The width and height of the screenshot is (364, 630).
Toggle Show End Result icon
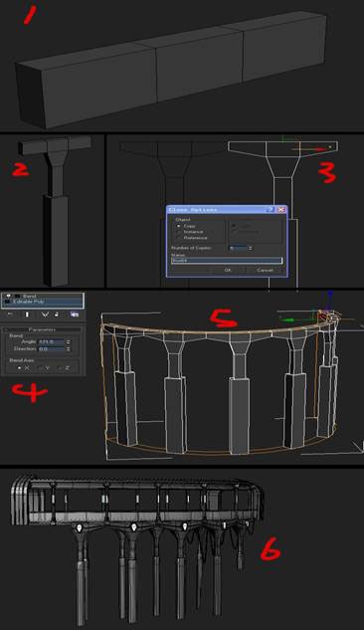click(27, 315)
